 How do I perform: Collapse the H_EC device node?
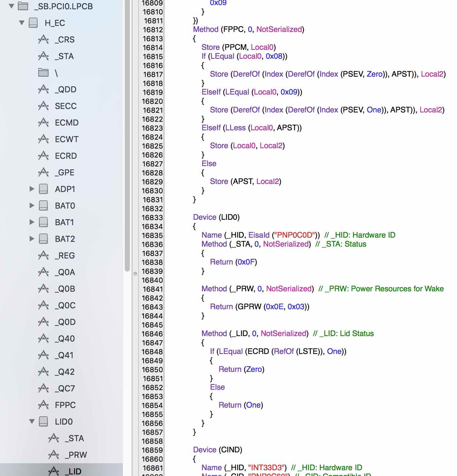(x=22, y=23)
